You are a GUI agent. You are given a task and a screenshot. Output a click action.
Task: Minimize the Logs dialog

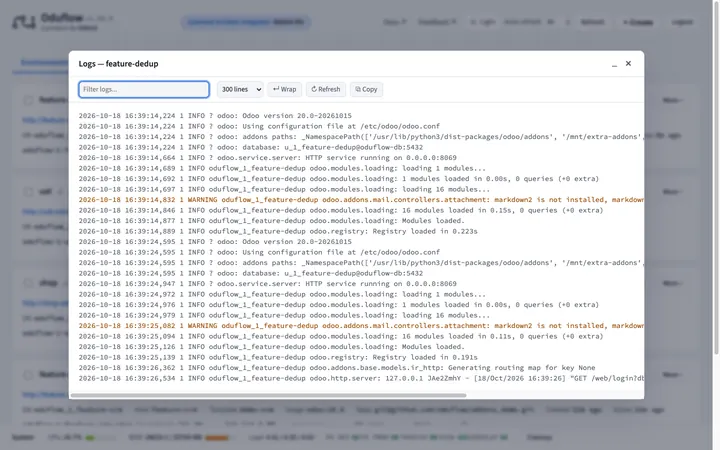point(614,64)
